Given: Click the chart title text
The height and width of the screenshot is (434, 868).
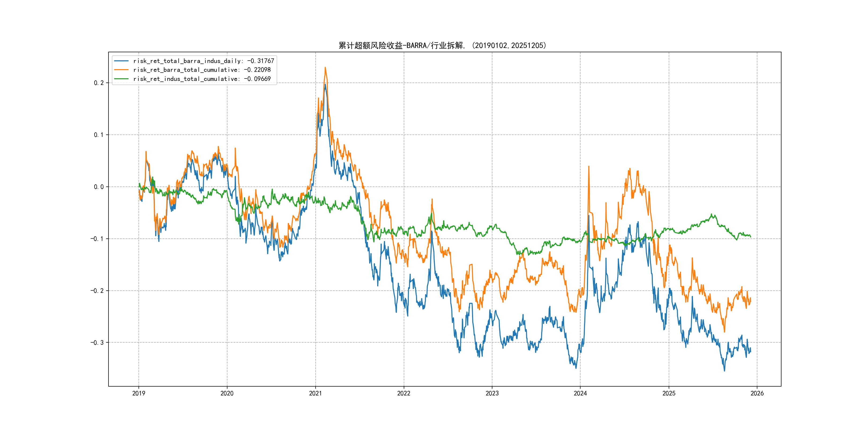Looking at the screenshot, I should 442,46.
